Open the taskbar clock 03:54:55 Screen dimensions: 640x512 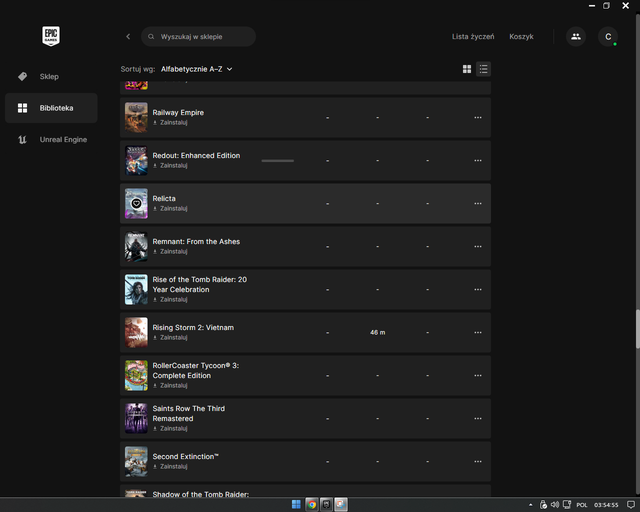point(606,505)
